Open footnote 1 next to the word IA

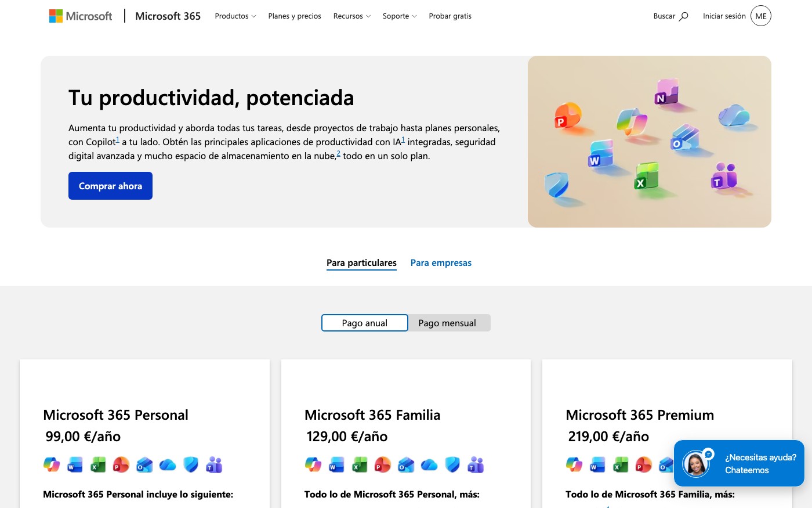tap(403, 139)
